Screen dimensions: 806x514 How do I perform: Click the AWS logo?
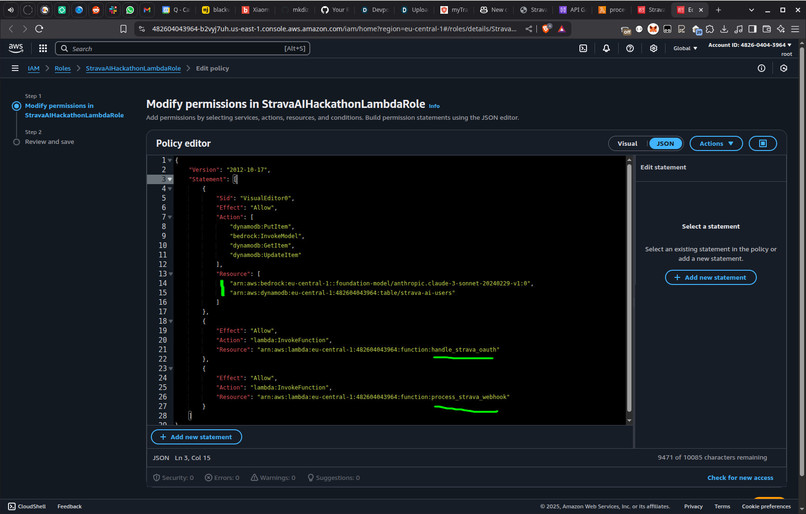point(16,48)
